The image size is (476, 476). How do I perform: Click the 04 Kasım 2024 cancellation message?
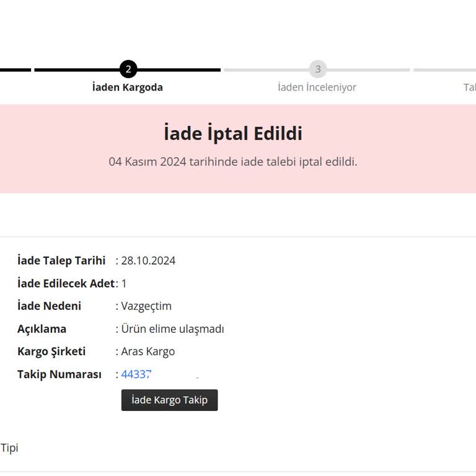tap(233, 162)
